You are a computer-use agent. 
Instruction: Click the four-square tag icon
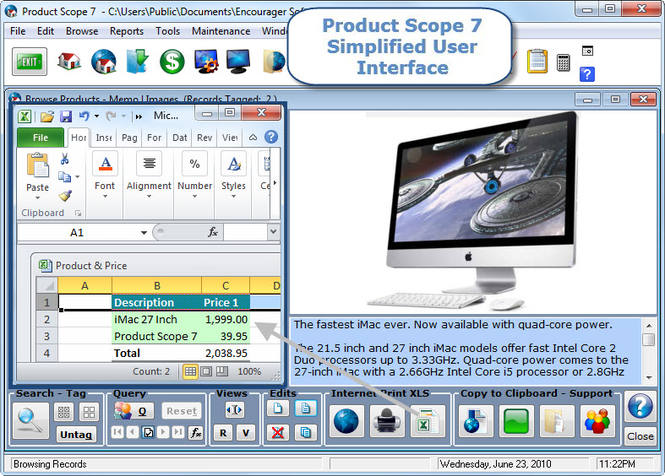click(x=89, y=412)
